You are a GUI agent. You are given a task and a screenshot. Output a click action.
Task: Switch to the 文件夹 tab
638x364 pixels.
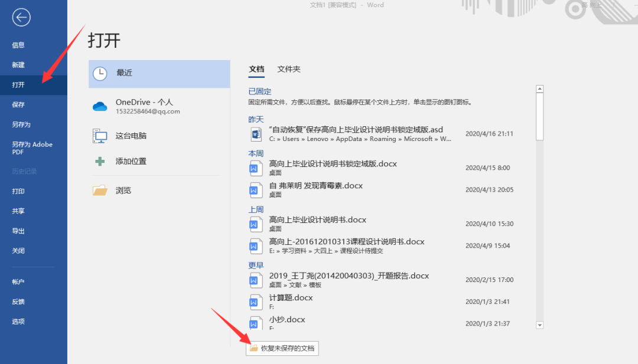(x=288, y=70)
